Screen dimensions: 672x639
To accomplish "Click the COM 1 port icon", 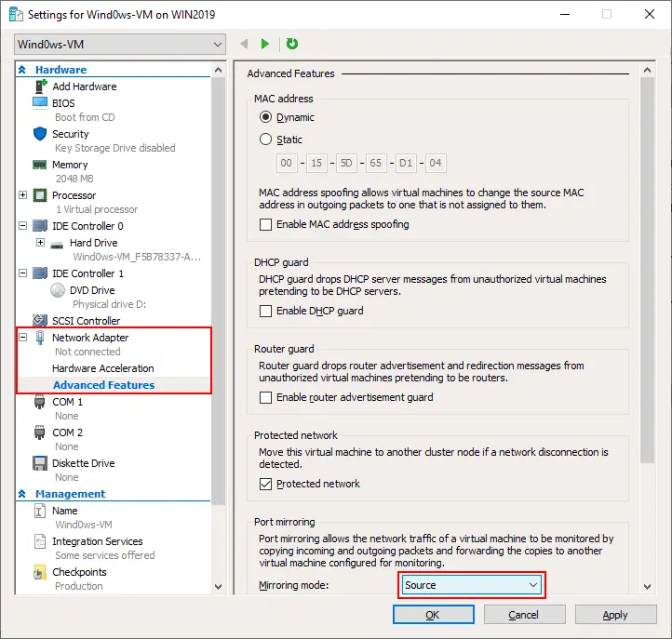I will click(x=39, y=402).
